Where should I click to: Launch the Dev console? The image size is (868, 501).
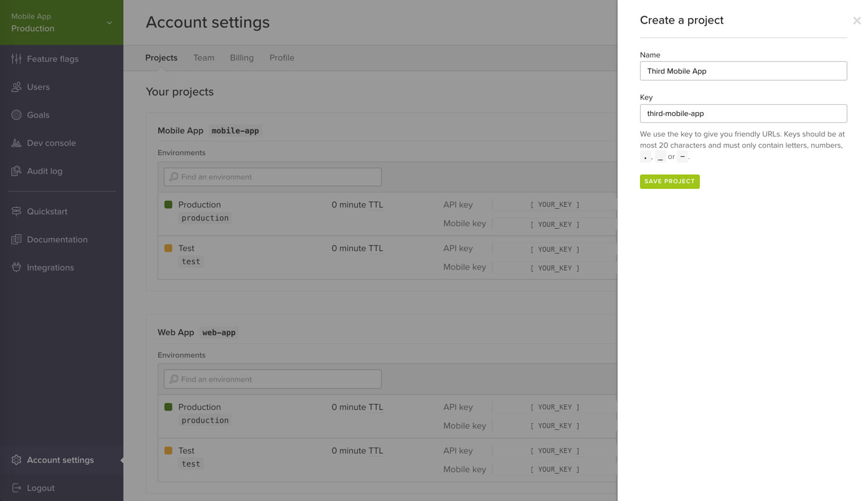51,143
